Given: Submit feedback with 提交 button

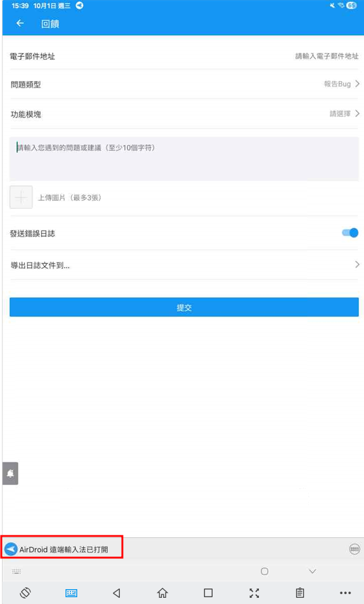Looking at the screenshot, I should 184,307.
